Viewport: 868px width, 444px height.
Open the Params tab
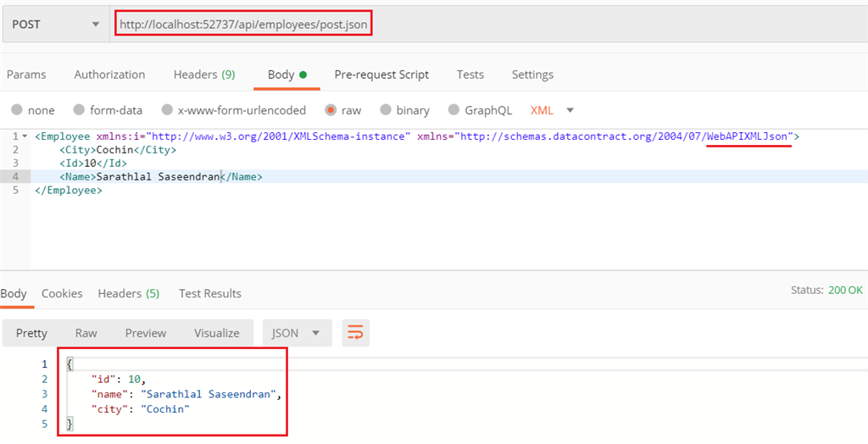[26, 75]
